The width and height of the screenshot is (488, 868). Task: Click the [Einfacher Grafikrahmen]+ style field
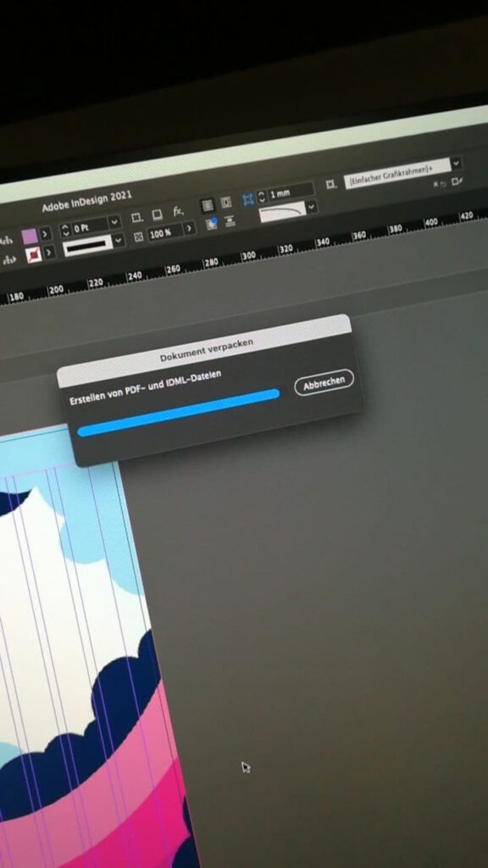pyautogui.click(x=397, y=173)
